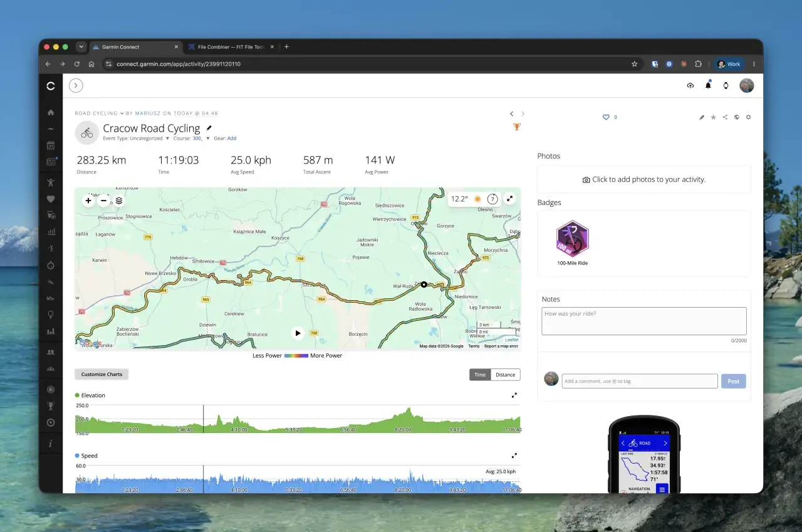Open the Garmin profile avatar menu

(746, 86)
